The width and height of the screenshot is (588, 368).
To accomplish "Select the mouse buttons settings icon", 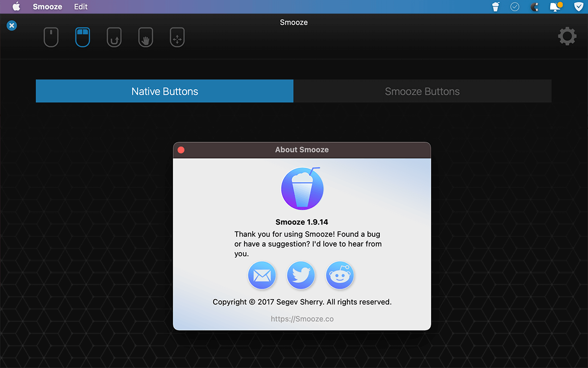I will [x=82, y=37].
